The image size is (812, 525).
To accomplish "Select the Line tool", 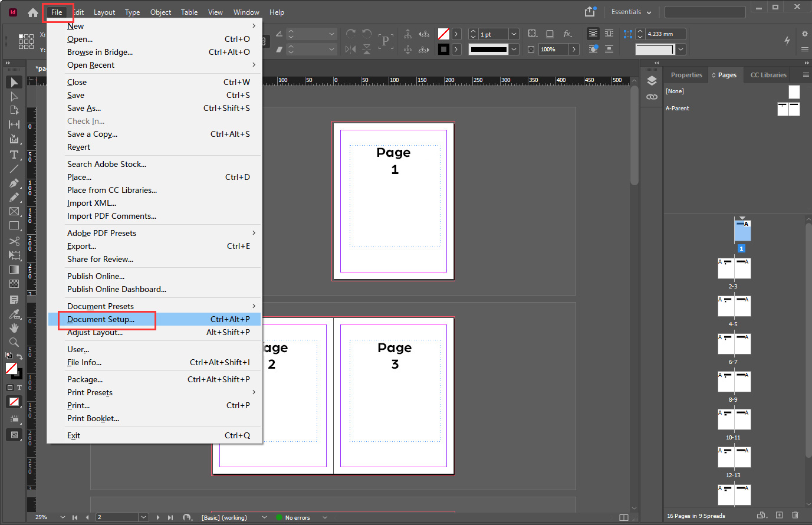I will point(14,169).
